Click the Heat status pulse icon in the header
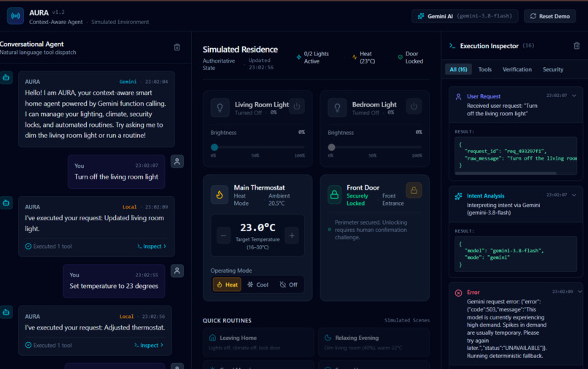 [355, 58]
